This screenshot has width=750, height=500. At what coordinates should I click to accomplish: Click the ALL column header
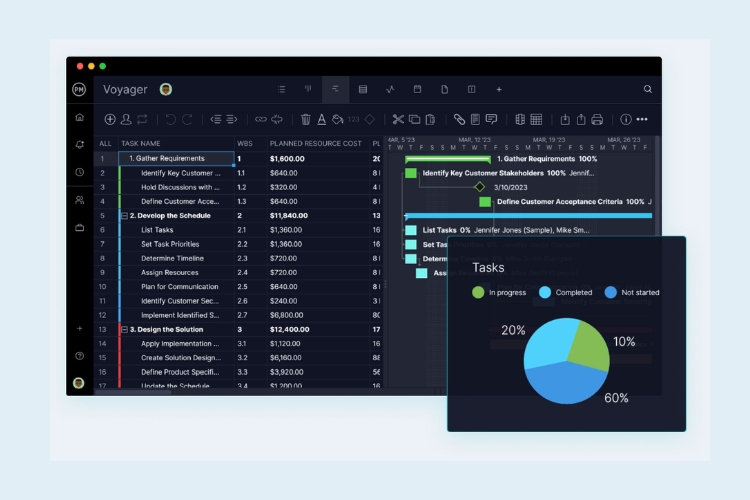coord(105,143)
